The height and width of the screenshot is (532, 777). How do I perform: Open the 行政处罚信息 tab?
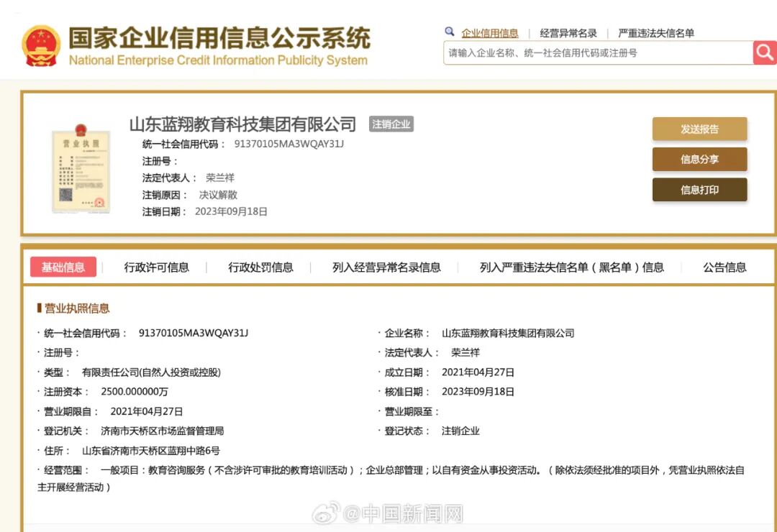coord(262,267)
